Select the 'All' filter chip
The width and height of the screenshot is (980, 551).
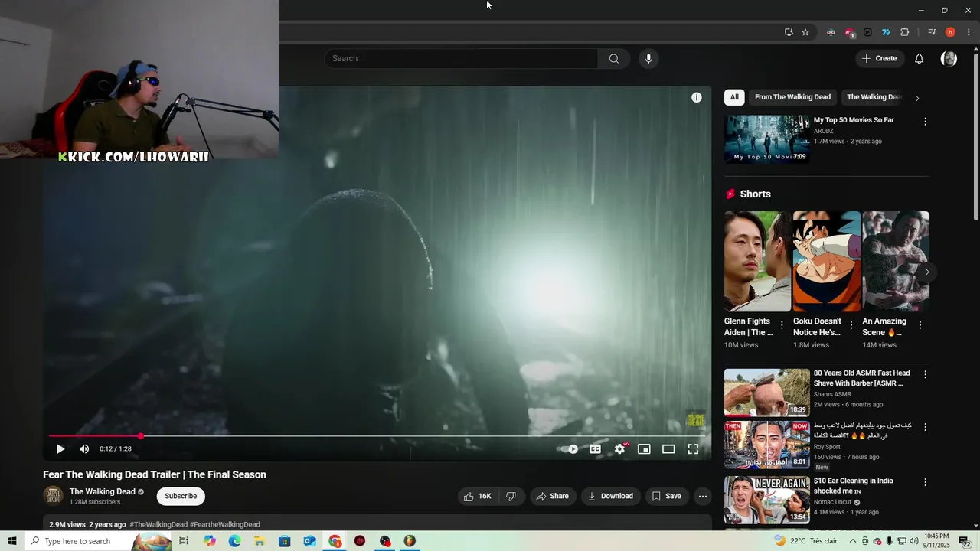(734, 97)
